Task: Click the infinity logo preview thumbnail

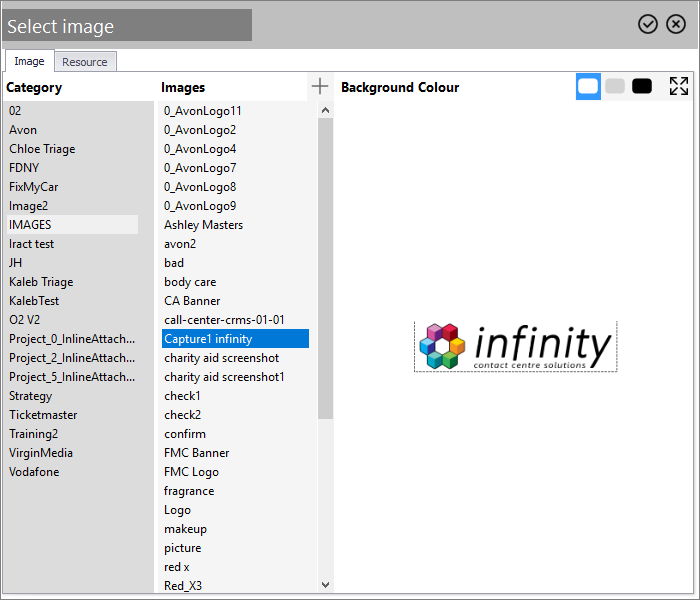Action: pyautogui.click(x=516, y=346)
